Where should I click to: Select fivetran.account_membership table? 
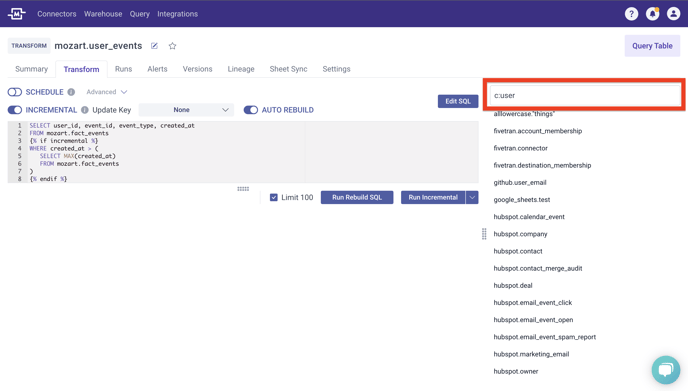(538, 131)
